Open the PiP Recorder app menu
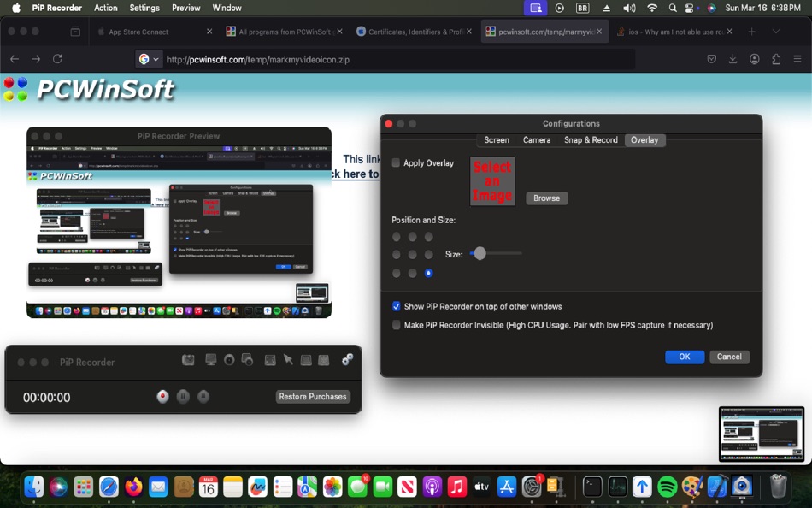This screenshot has width=812, height=508. click(x=57, y=8)
